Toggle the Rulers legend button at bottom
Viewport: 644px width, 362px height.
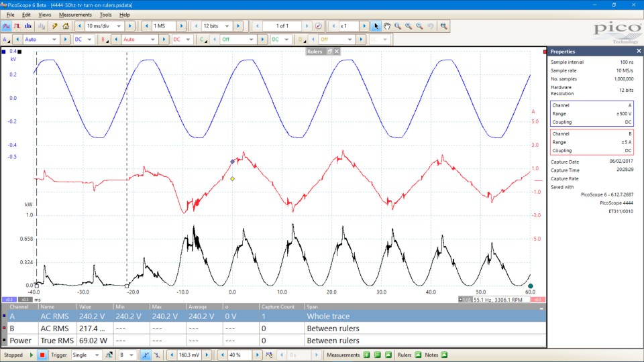[x=418, y=355]
